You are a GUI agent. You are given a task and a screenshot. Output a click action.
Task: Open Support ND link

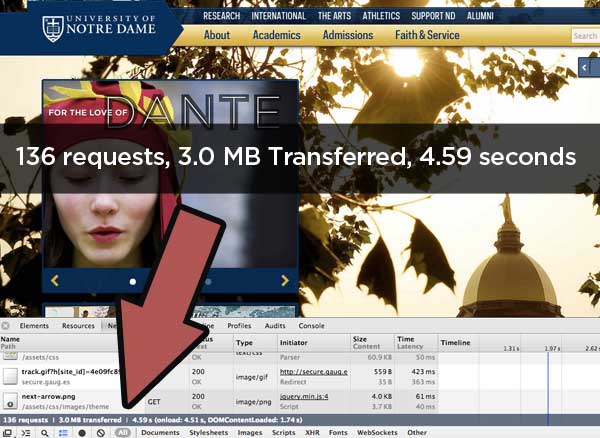[x=433, y=16]
